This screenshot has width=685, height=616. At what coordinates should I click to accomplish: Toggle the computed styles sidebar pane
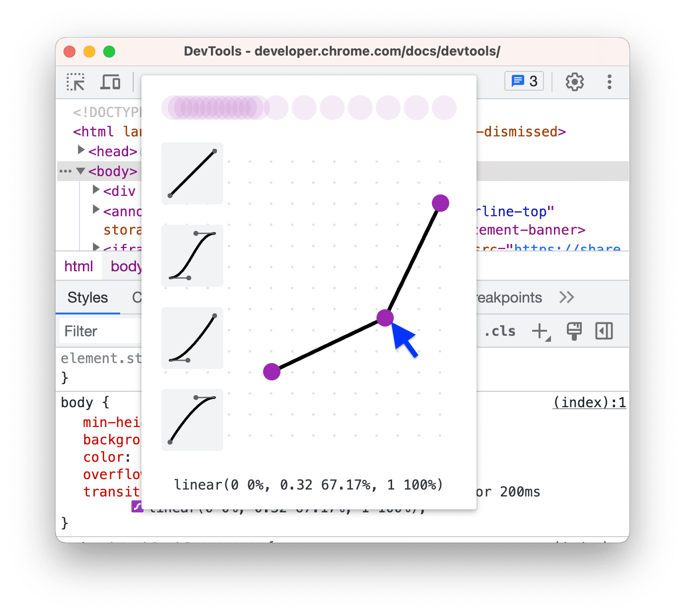point(604,331)
